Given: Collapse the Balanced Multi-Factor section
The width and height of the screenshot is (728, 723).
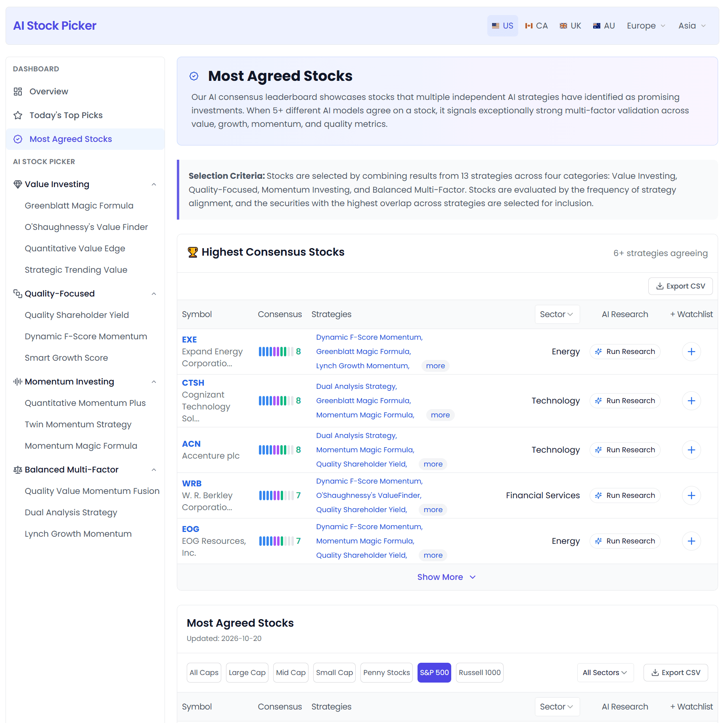Looking at the screenshot, I should click(154, 470).
